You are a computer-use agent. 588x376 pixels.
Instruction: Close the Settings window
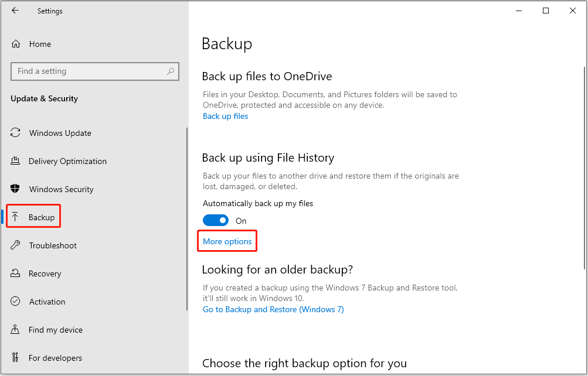click(x=573, y=11)
